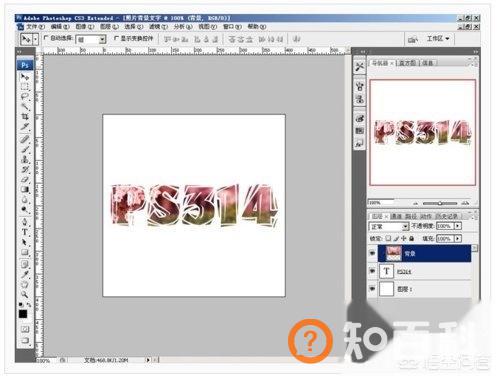
Task: Hide the PS314 text layer eye
Action: point(372,271)
